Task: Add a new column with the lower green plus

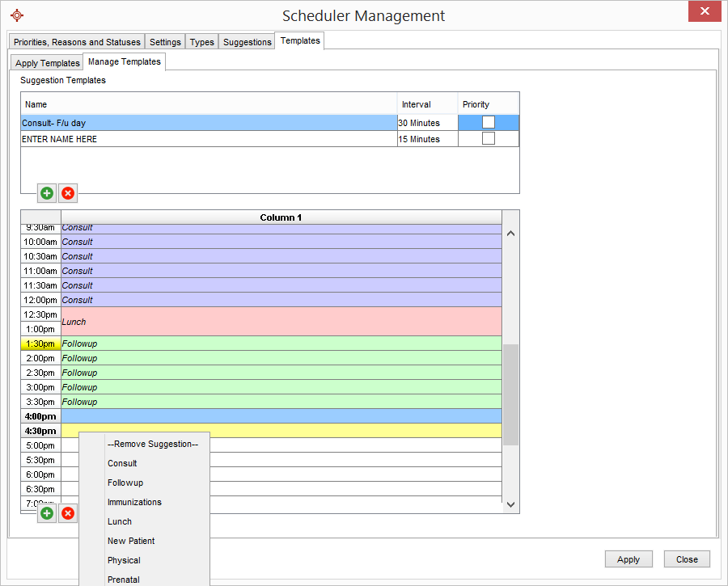Action: coord(46,513)
